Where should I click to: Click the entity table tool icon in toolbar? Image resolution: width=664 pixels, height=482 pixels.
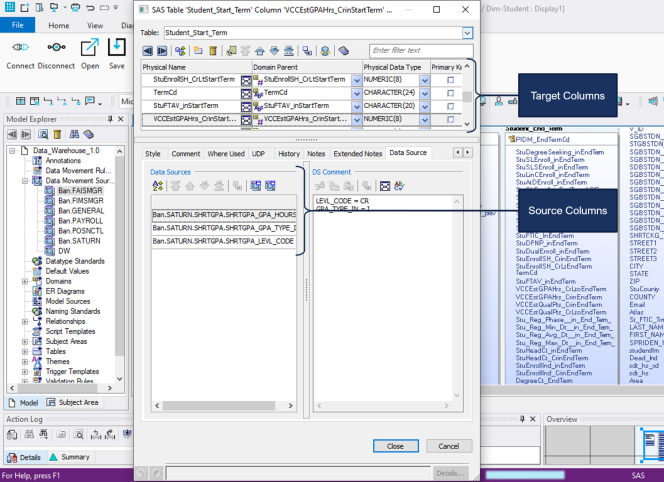tap(20, 101)
